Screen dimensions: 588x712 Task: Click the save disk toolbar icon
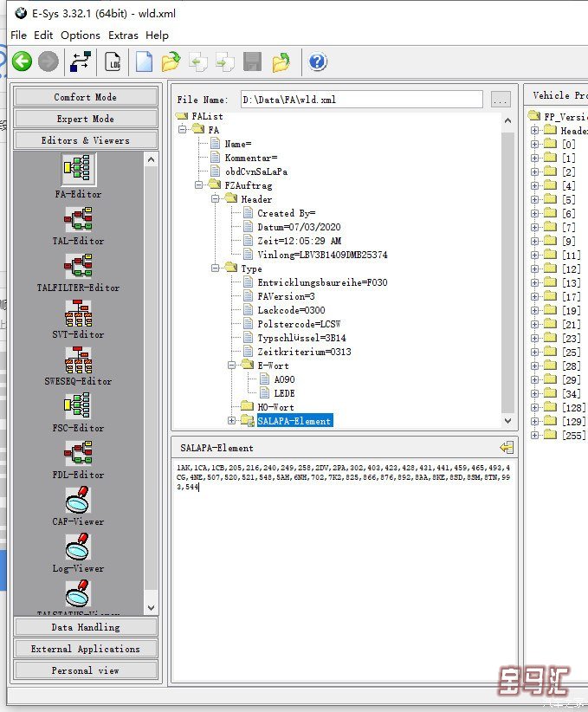click(x=252, y=61)
